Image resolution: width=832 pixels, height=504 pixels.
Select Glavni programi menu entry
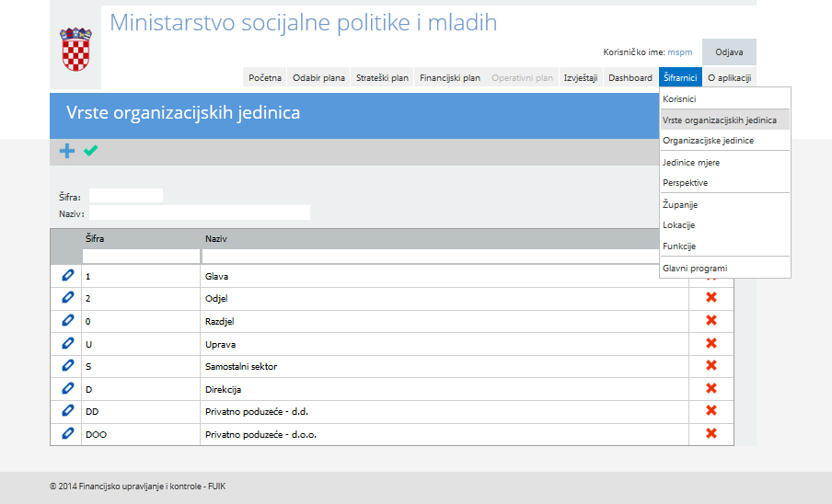point(725,269)
